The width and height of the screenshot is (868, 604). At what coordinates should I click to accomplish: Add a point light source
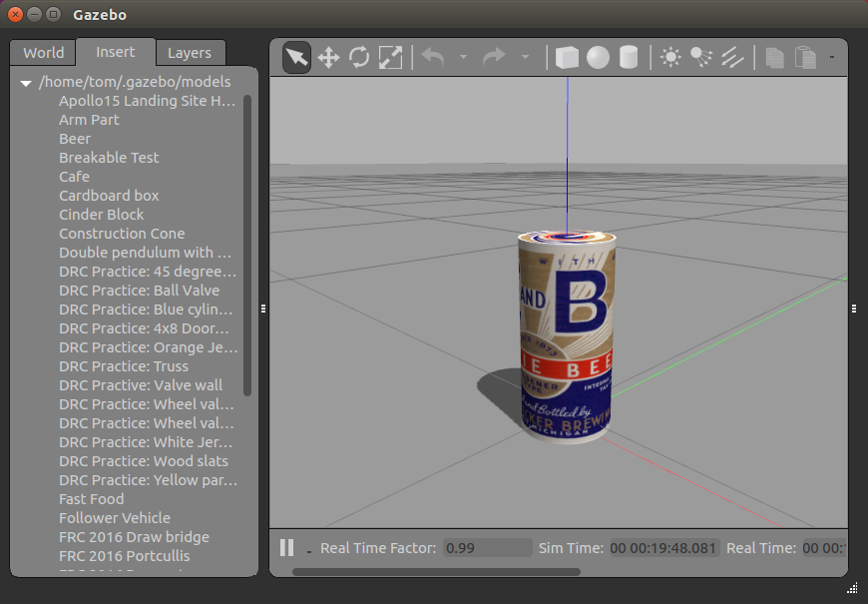coord(670,58)
